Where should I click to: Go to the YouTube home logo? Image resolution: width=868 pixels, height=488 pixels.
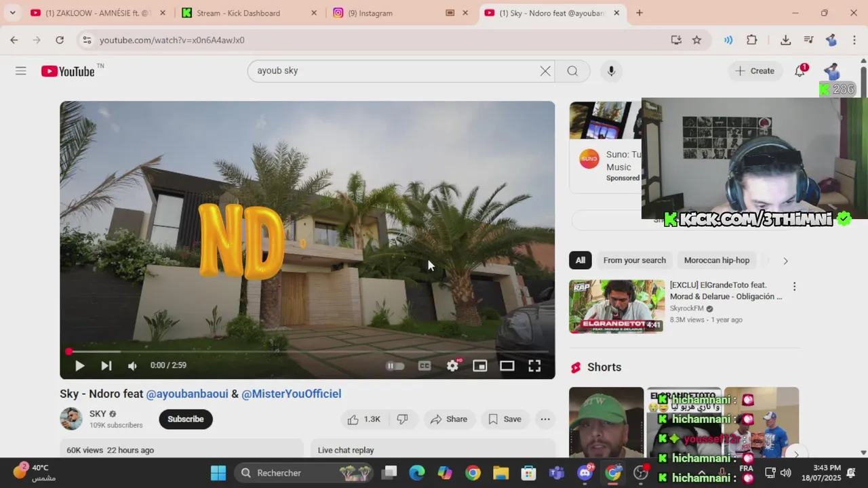tap(68, 71)
